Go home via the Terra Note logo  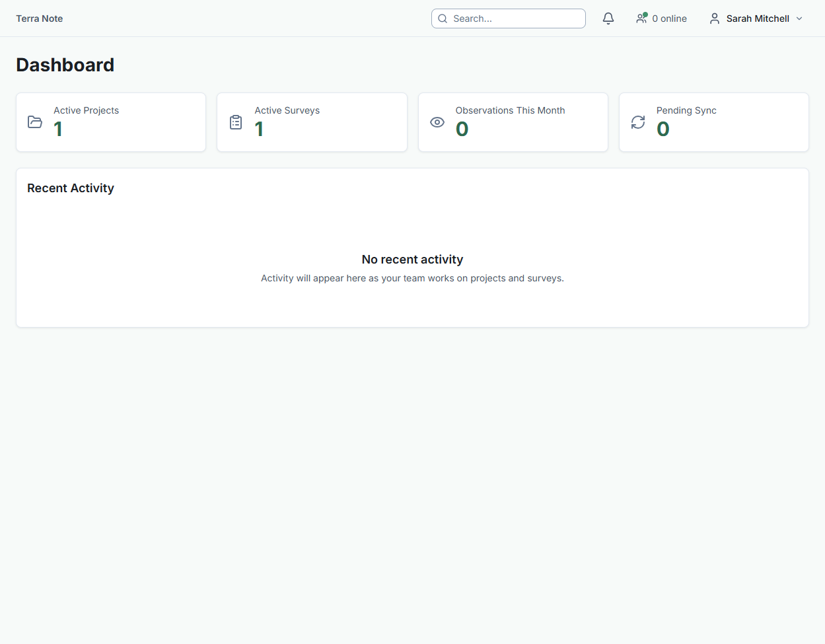(40, 18)
